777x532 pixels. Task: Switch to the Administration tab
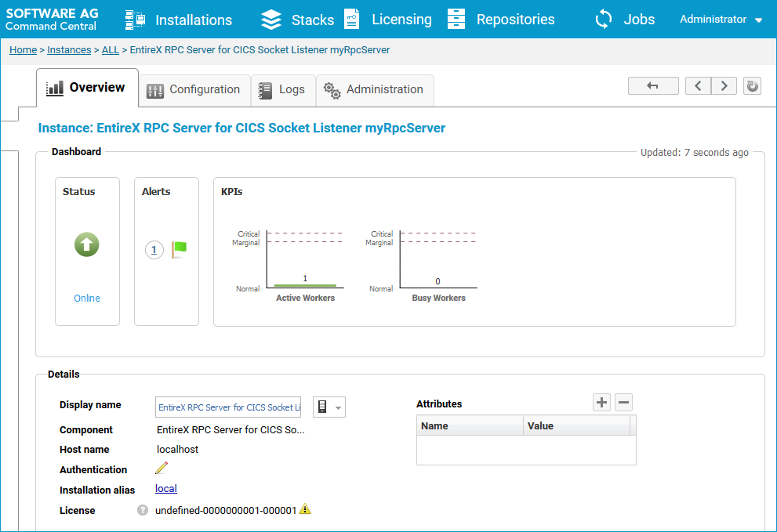coord(375,90)
